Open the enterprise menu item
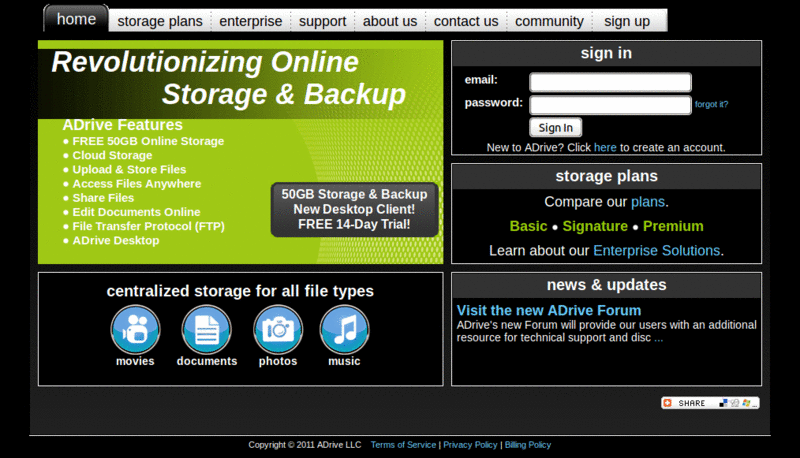The width and height of the screenshot is (800, 458). point(251,21)
